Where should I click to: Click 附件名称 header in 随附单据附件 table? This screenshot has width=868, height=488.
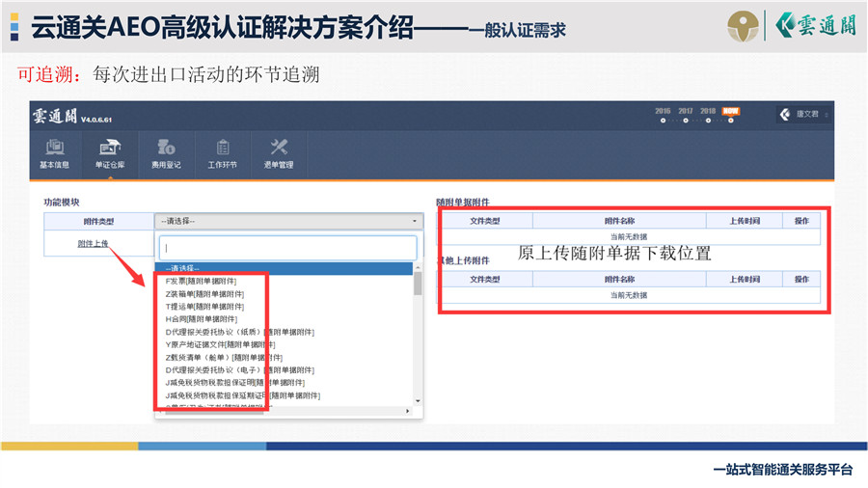tap(619, 221)
